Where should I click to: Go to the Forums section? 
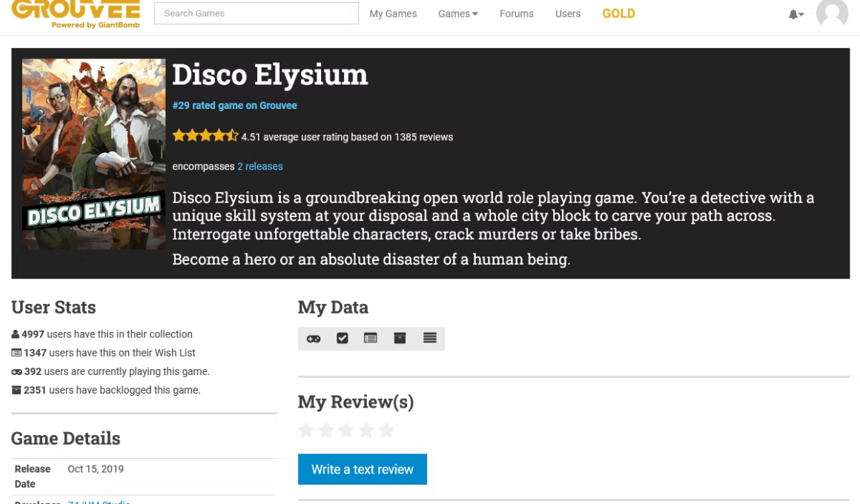(516, 13)
